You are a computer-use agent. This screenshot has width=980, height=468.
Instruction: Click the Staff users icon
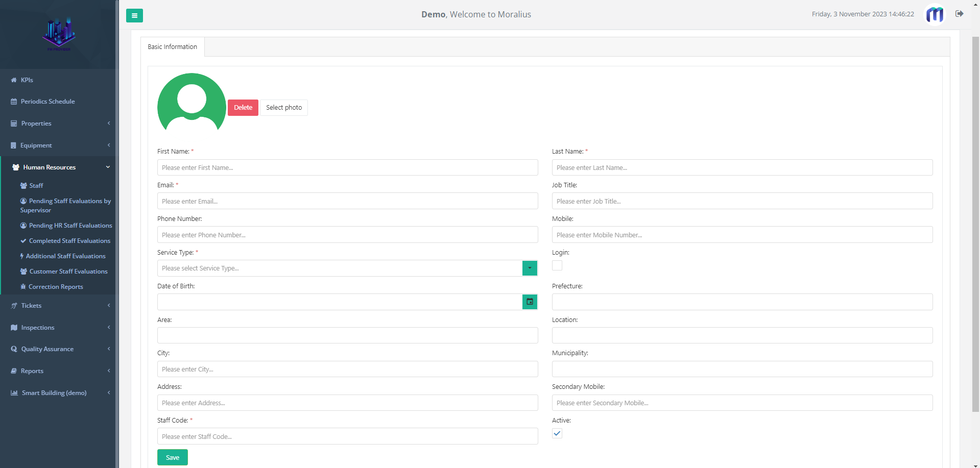[x=23, y=186]
